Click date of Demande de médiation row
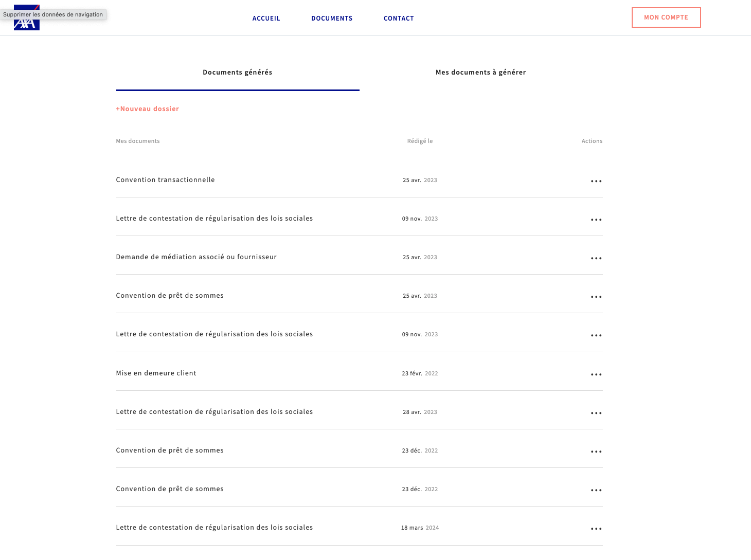The height and width of the screenshot is (560, 751). point(420,257)
